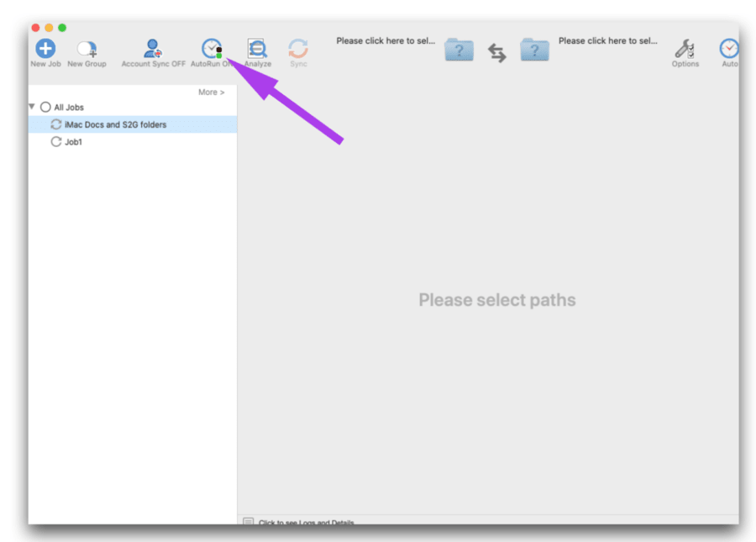Click the Please select paths area
756x542 pixels.
point(496,300)
